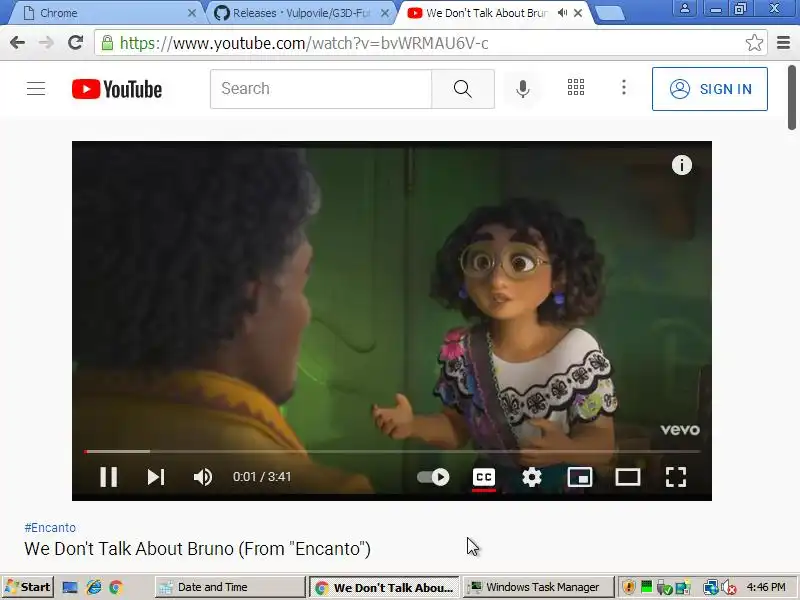The image size is (800, 600).
Task: Launch Internet Explorer from quick launch
Action: coord(93,588)
